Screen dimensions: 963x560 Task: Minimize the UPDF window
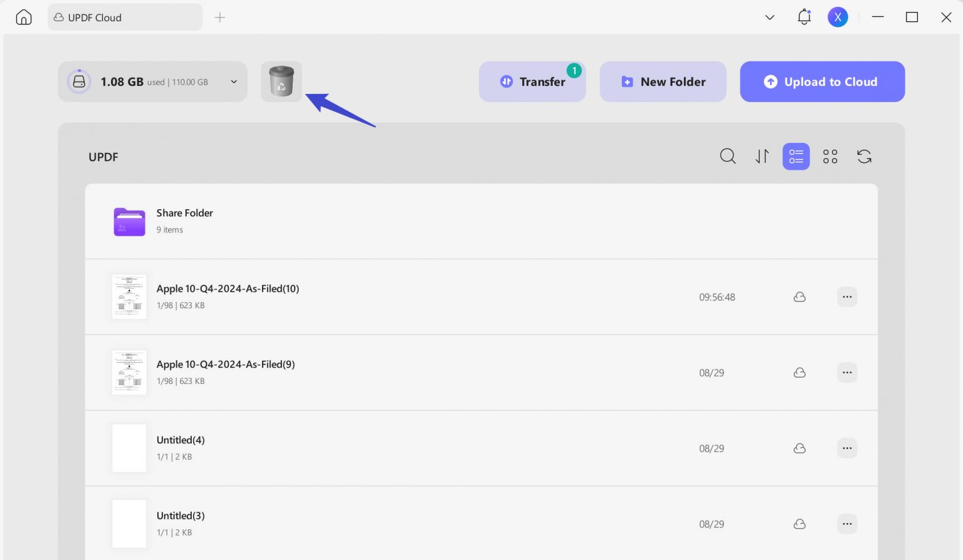pos(878,18)
